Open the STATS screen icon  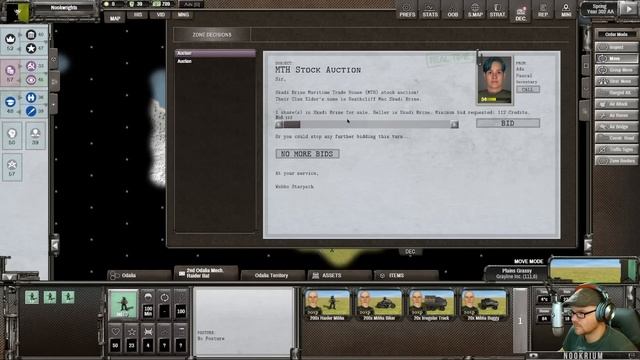click(430, 10)
